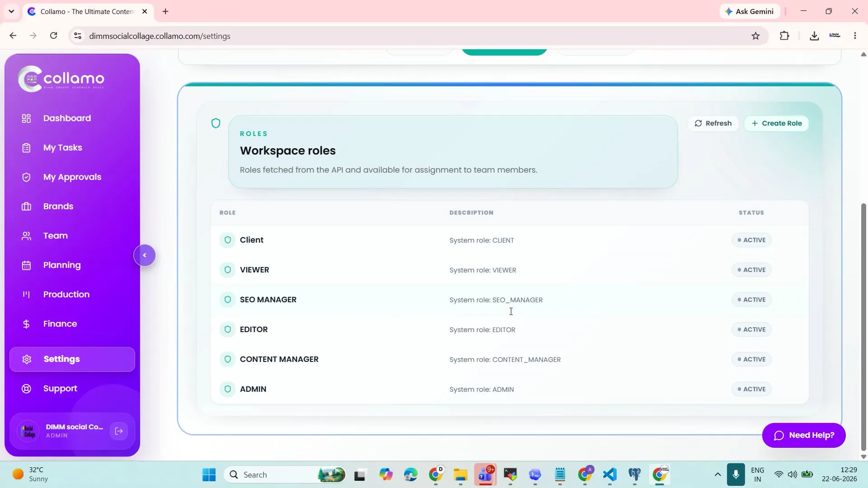Click the Ask Gemini button
The image size is (868, 488).
[x=750, y=11]
